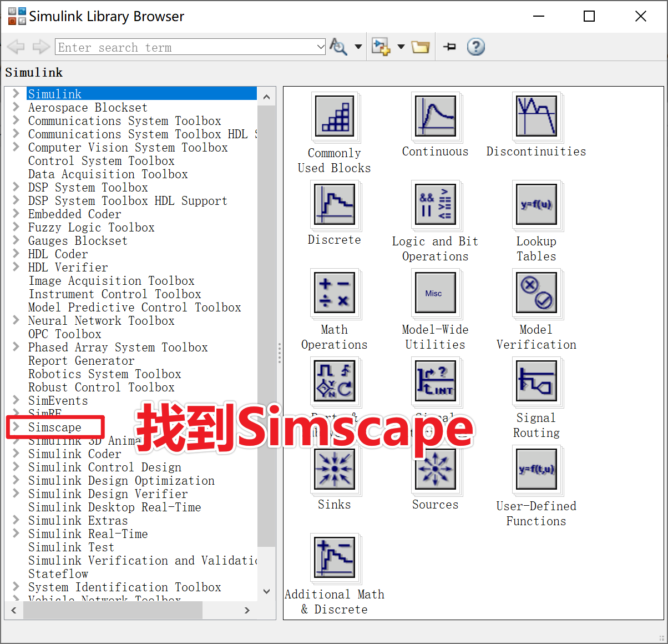This screenshot has width=668, height=644.
Task: Open the Discontinuities library
Action: coord(536,117)
